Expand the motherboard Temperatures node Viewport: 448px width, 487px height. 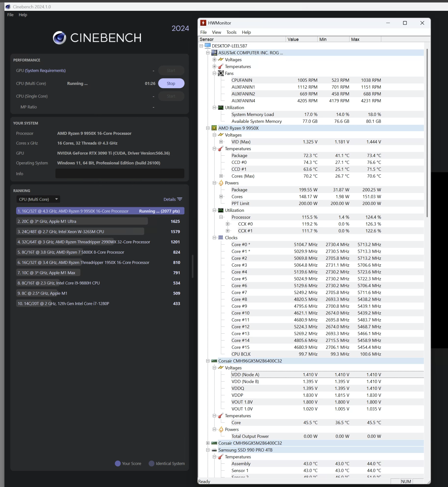[x=214, y=66]
